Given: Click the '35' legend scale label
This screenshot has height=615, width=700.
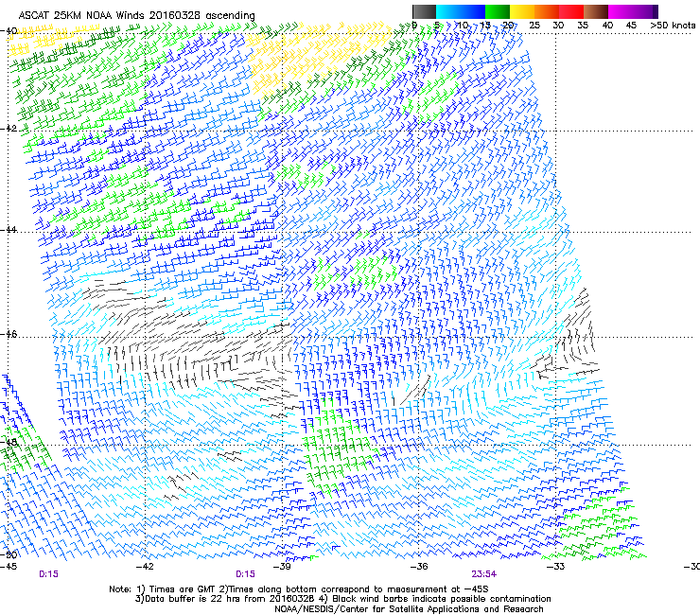Looking at the screenshot, I should 583,25.
